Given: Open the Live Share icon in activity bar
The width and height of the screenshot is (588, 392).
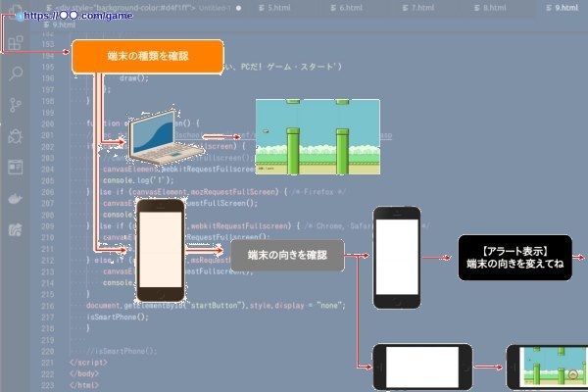Looking at the screenshot, I should (x=15, y=229).
